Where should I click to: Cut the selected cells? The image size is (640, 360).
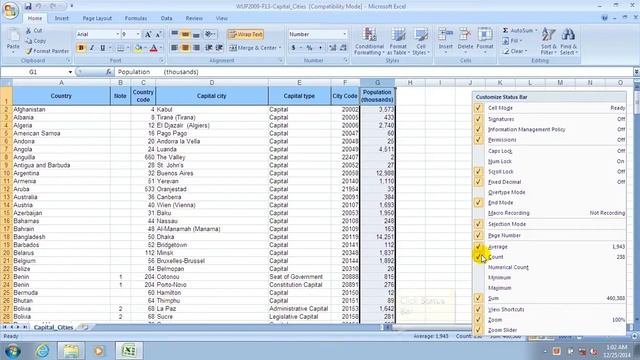[34, 31]
